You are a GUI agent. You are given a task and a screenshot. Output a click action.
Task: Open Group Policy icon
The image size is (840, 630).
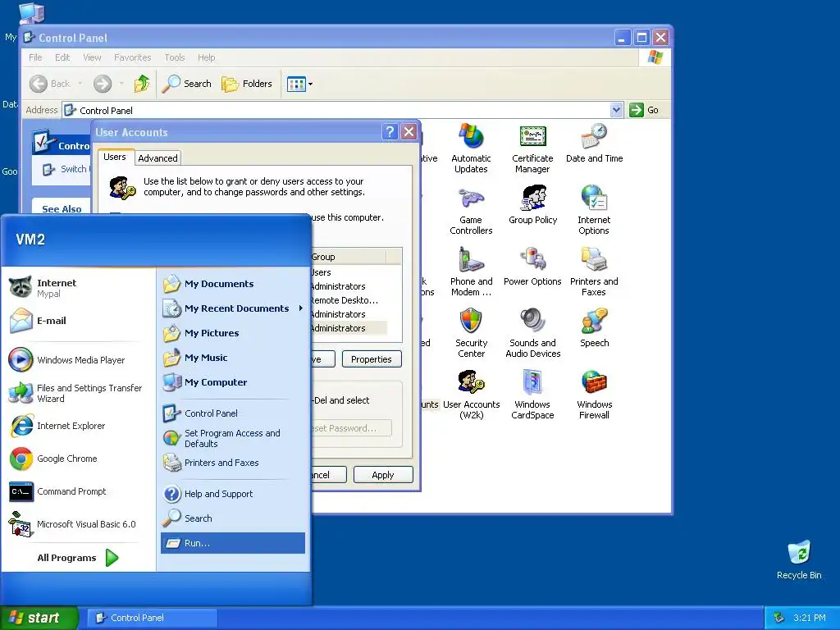533,205
